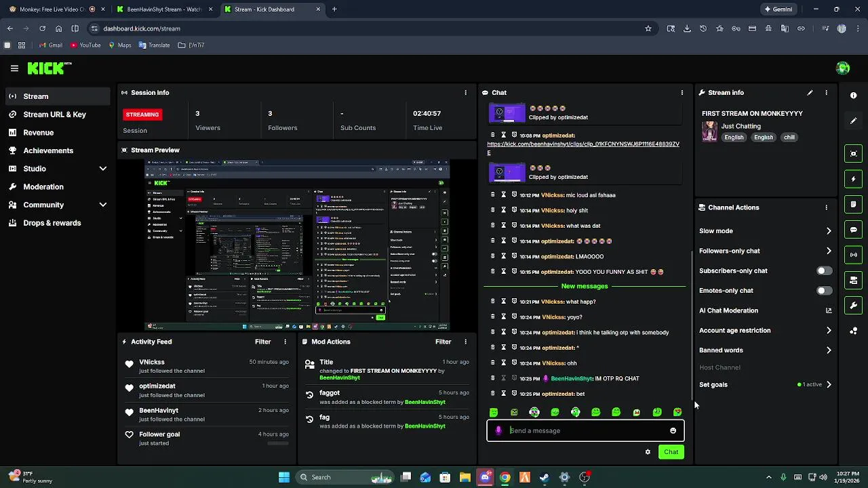Send message with the green Chat button
The height and width of the screenshot is (488, 868).
(671, 452)
